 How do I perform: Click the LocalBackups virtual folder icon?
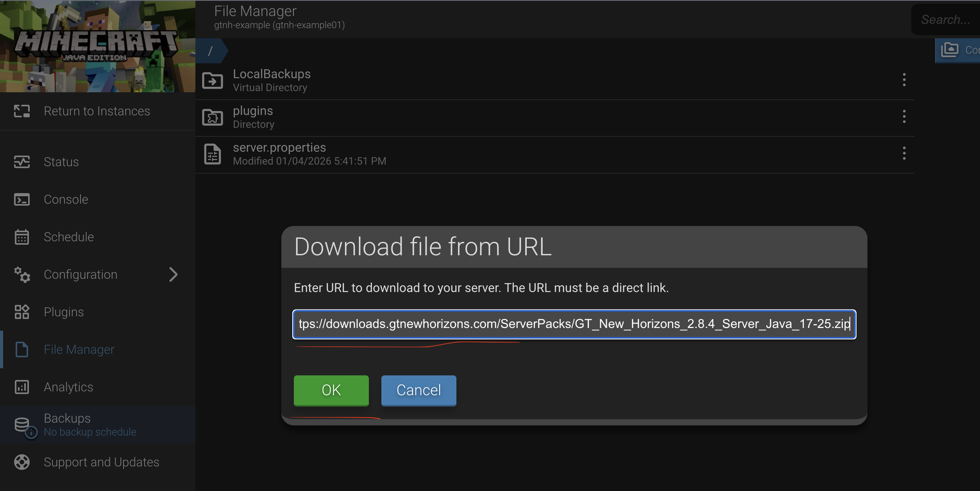(x=213, y=81)
